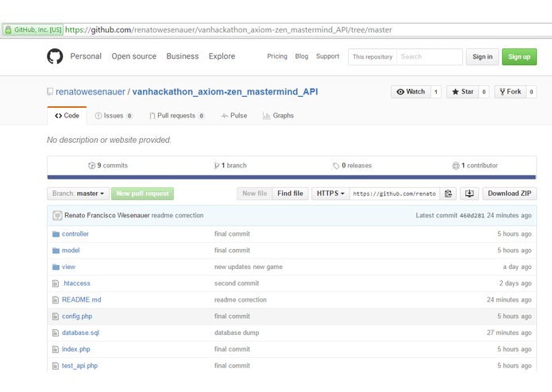Open the HTTPS protocol dropdown
The width and height of the screenshot is (552, 392).
pyautogui.click(x=330, y=194)
